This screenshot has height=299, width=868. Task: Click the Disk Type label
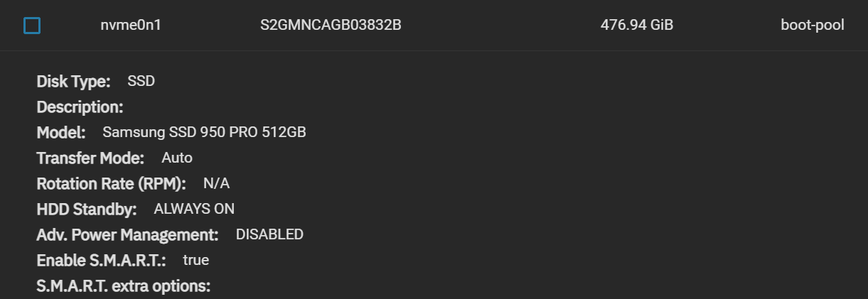(74, 82)
